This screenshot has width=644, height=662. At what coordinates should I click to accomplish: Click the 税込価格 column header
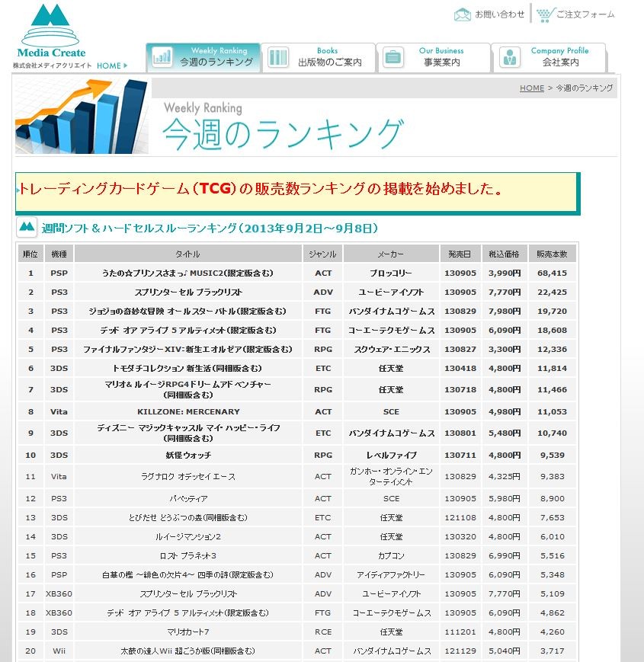pyautogui.click(x=505, y=254)
